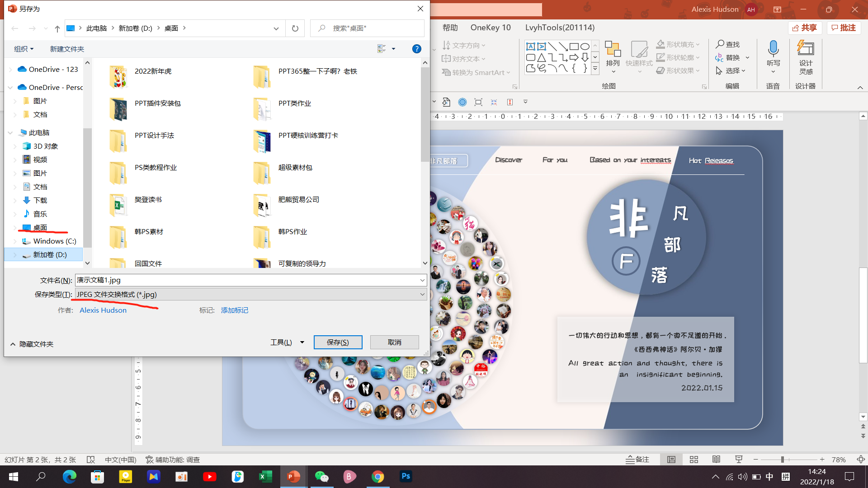Screen dimensions: 868x488
Task: Switch to reading view in the status bar
Action: pos(716,460)
